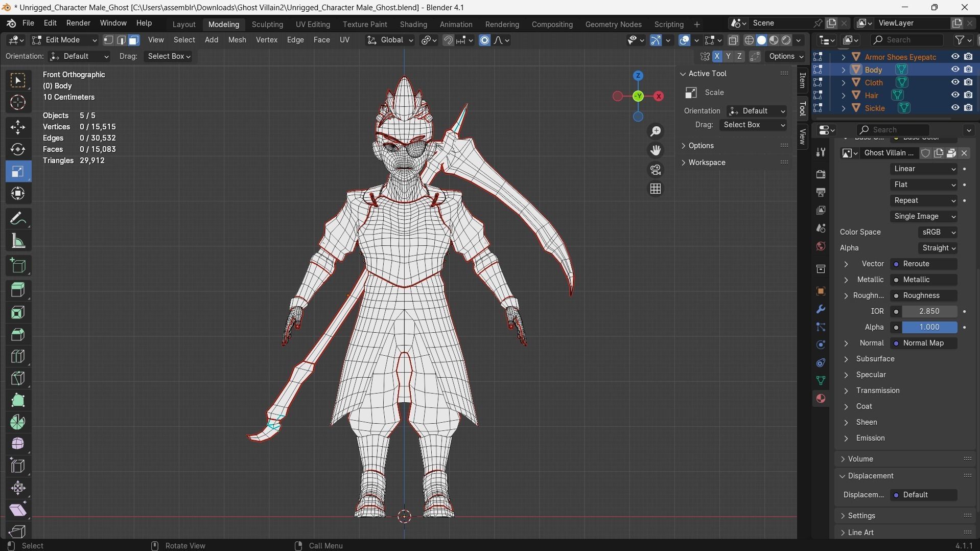980x551 pixels.
Task: Select the Annotate tool
Action: [x=18, y=218]
